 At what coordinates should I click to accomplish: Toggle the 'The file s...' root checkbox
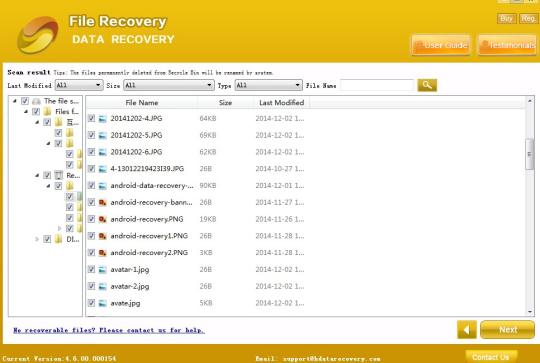(x=25, y=101)
